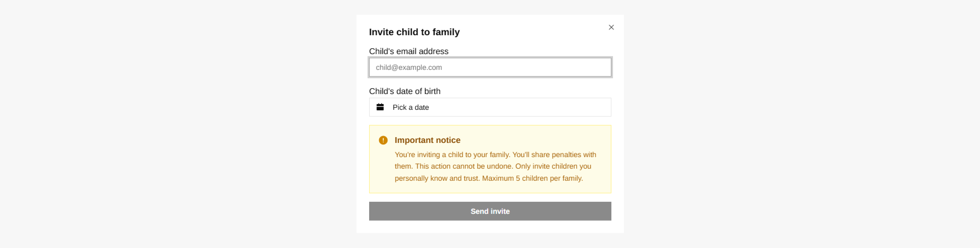Click the child@example.com placeholder text
This screenshot has height=248, width=980.
(408, 68)
